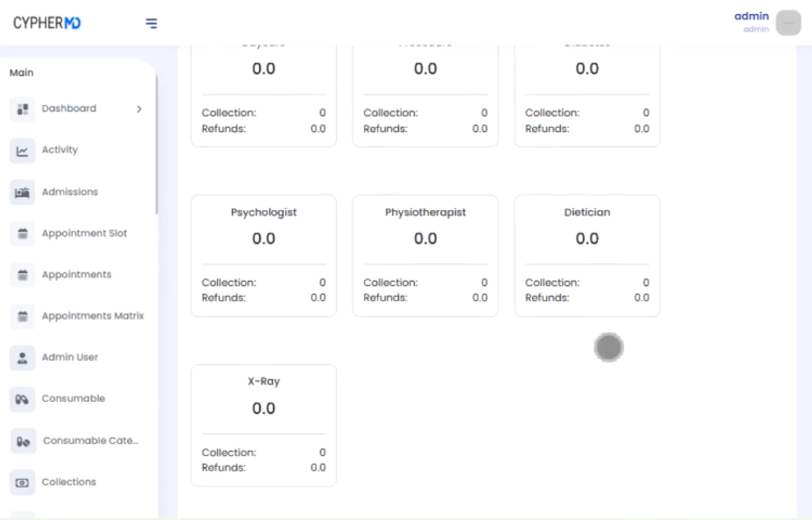The height and width of the screenshot is (520, 812).
Task: Click the Appointment Slot calendar icon
Action: (22, 234)
